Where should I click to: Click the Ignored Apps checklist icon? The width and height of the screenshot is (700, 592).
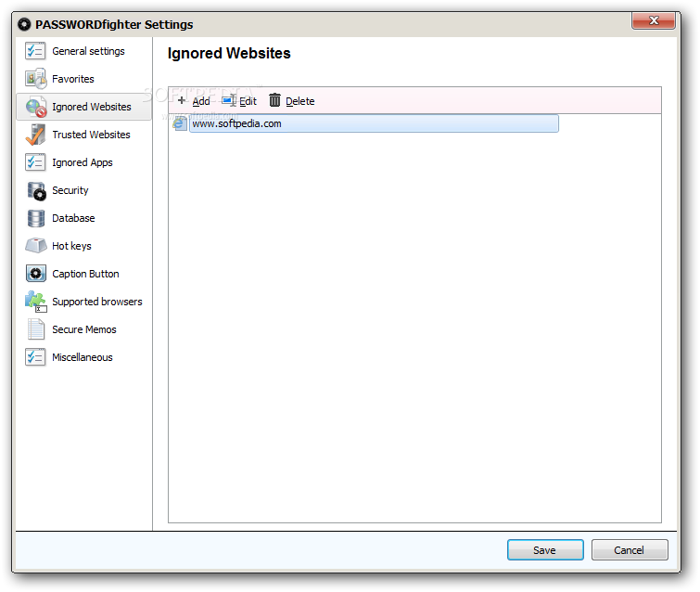[35, 162]
